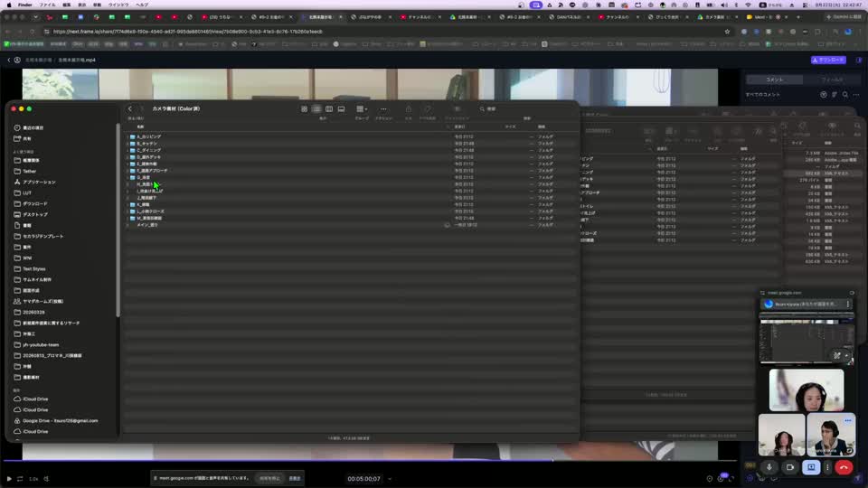This screenshot has width=868, height=488.
Task: Open the Apple menu
Action: [9, 5]
